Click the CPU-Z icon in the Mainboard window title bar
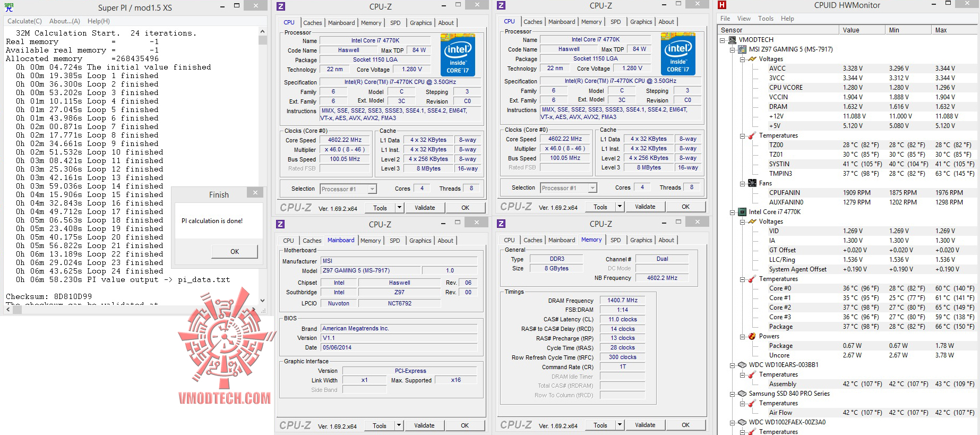The height and width of the screenshot is (435, 980). pyautogui.click(x=281, y=224)
